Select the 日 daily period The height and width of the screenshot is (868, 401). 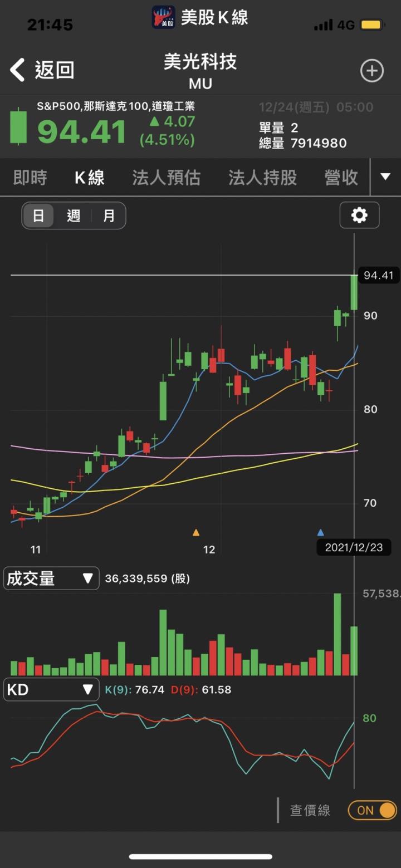pyautogui.click(x=38, y=215)
